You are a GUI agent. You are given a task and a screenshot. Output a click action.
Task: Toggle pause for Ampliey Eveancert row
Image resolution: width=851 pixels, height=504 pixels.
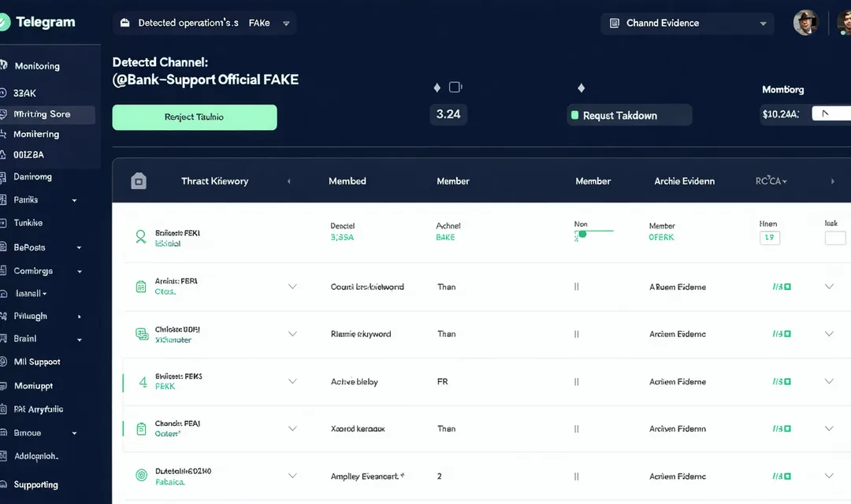576,476
